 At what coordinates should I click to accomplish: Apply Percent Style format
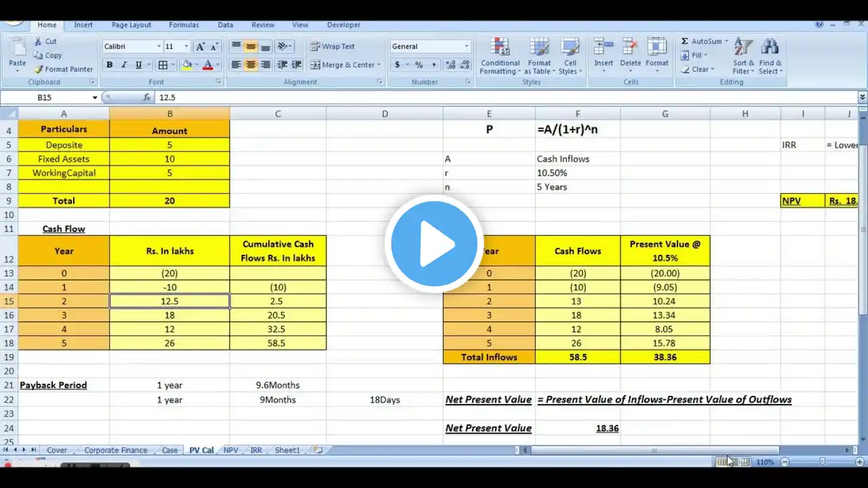(419, 65)
